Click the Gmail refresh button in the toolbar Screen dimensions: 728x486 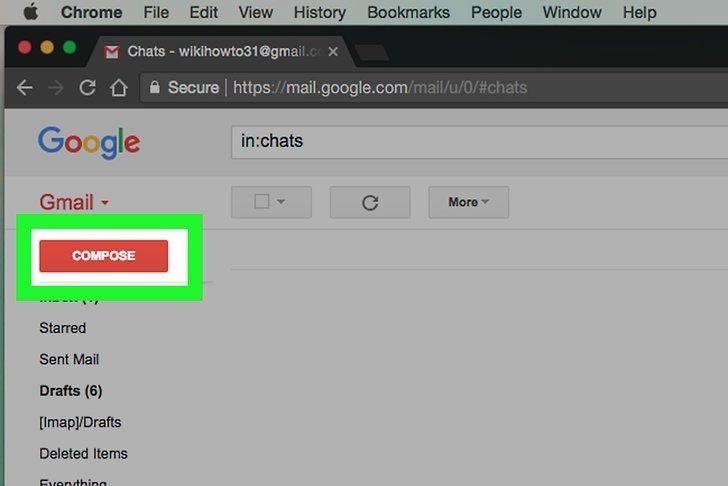tap(370, 202)
